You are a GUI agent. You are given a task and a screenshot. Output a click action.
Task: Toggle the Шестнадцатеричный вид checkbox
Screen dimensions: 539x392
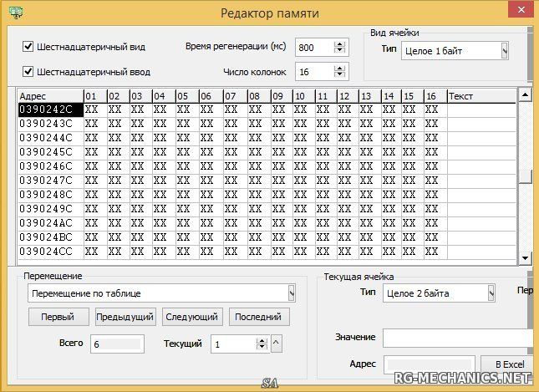[x=28, y=47]
